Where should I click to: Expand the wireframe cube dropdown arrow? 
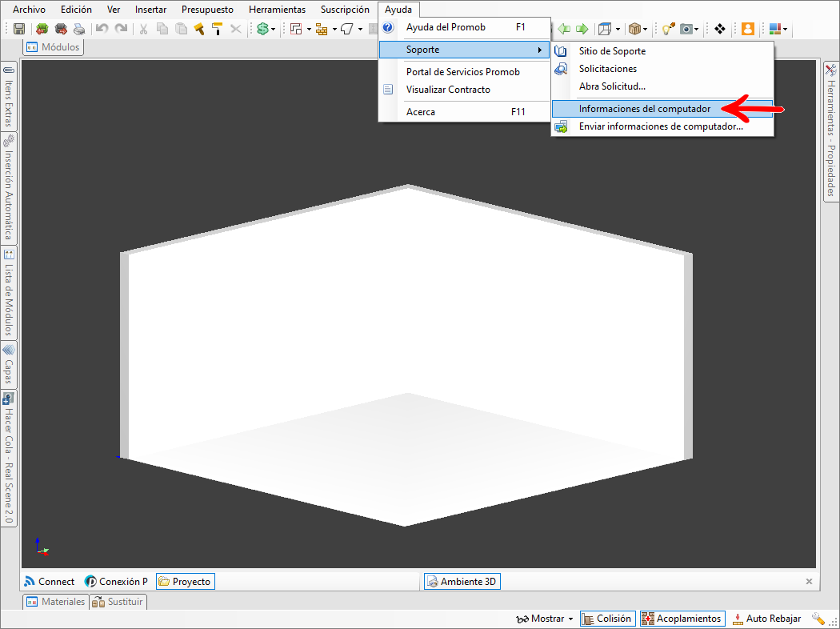coord(618,29)
